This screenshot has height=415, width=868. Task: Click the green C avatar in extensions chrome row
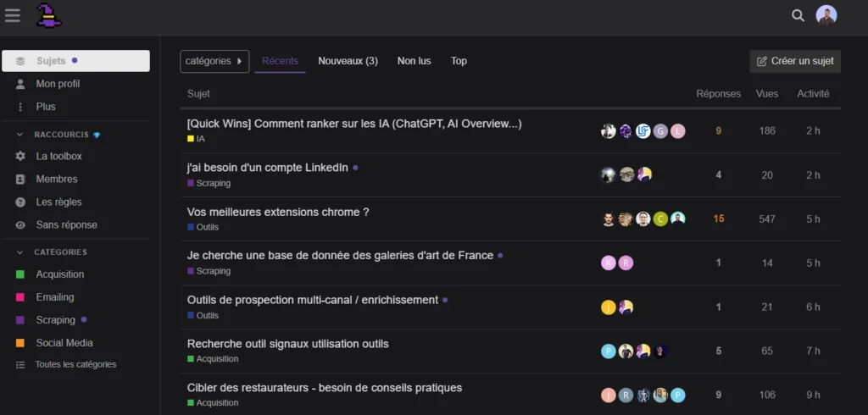(x=660, y=219)
